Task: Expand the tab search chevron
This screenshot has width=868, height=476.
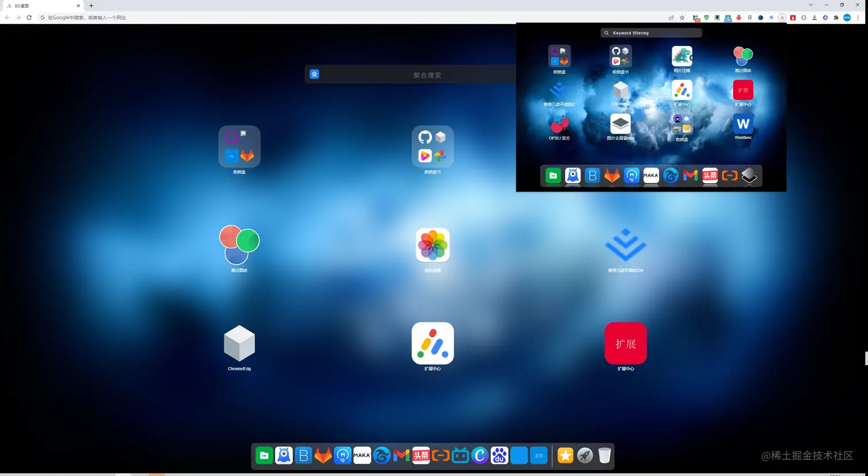Action: pyautogui.click(x=811, y=5)
